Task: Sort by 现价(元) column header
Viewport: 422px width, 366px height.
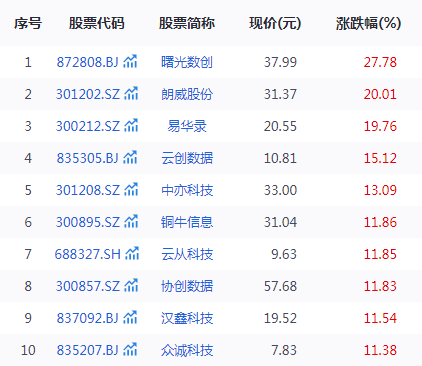Action: [275, 23]
